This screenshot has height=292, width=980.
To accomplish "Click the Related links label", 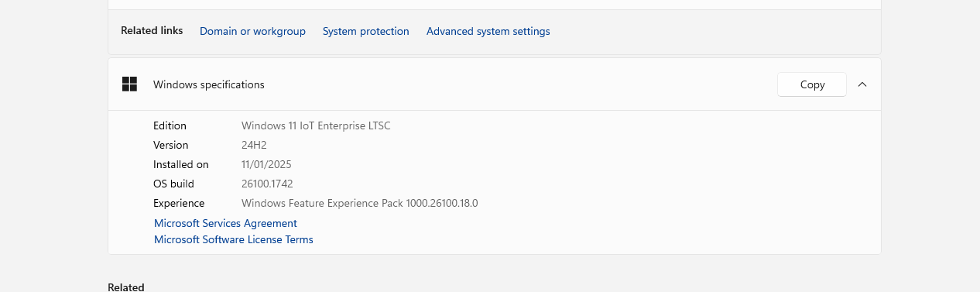I will point(152,30).
